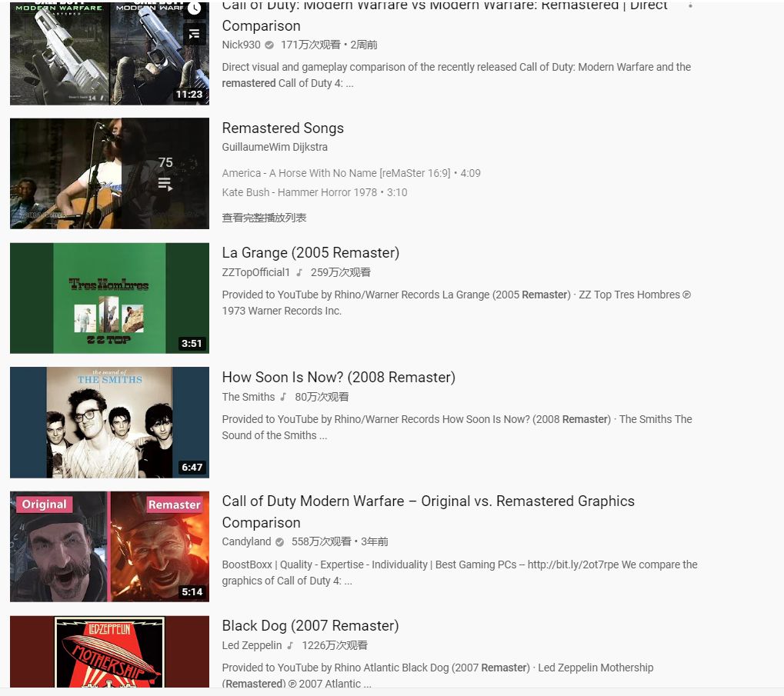Visit the Led Zeppelin channel
This screenshot has width=784, height=696.
252,645
